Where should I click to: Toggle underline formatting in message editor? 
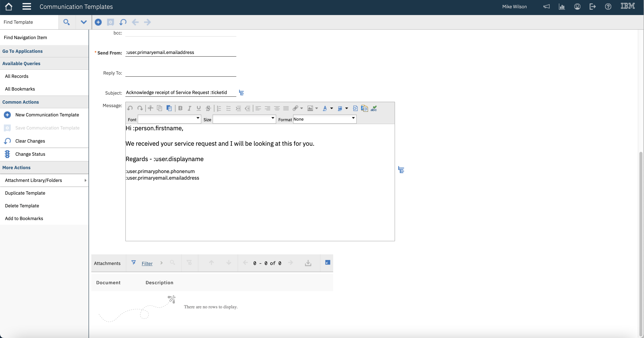[199, 108]
